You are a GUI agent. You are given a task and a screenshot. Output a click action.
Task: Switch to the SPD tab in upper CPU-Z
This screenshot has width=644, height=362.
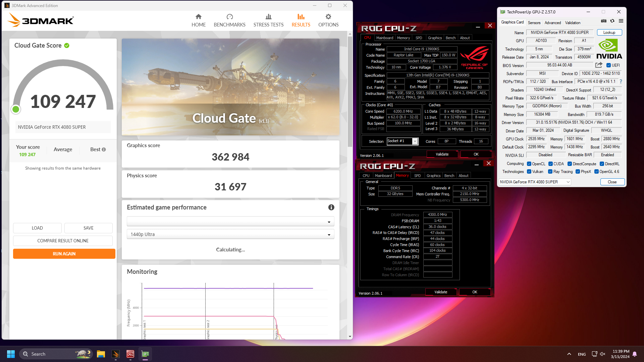(x=419, y=38)
